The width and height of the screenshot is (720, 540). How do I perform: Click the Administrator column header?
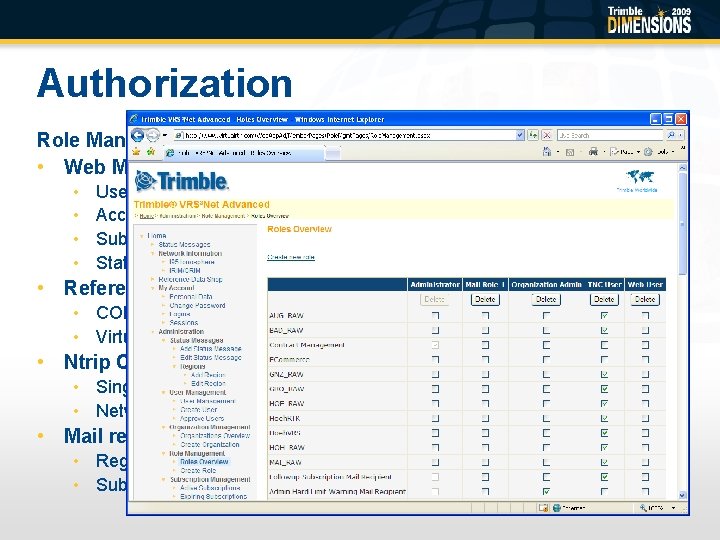point(434,285)
